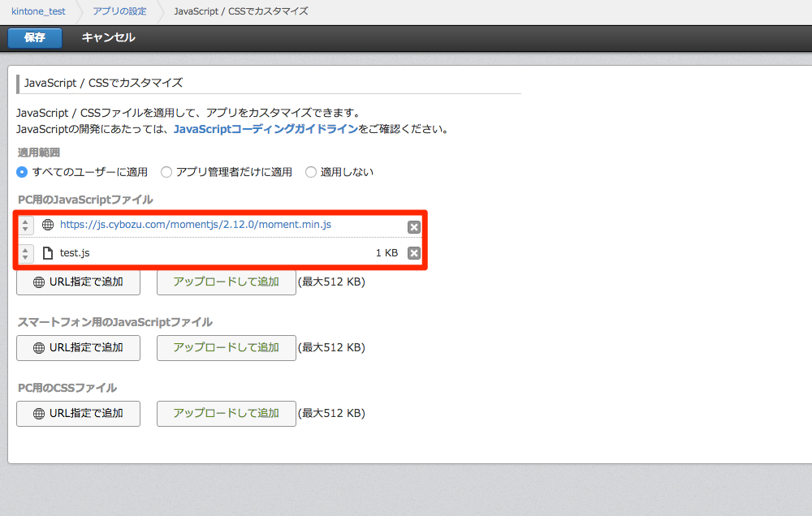Click the reorder control beside test.js
812x516 pixels.
click(x=25, y=252)
